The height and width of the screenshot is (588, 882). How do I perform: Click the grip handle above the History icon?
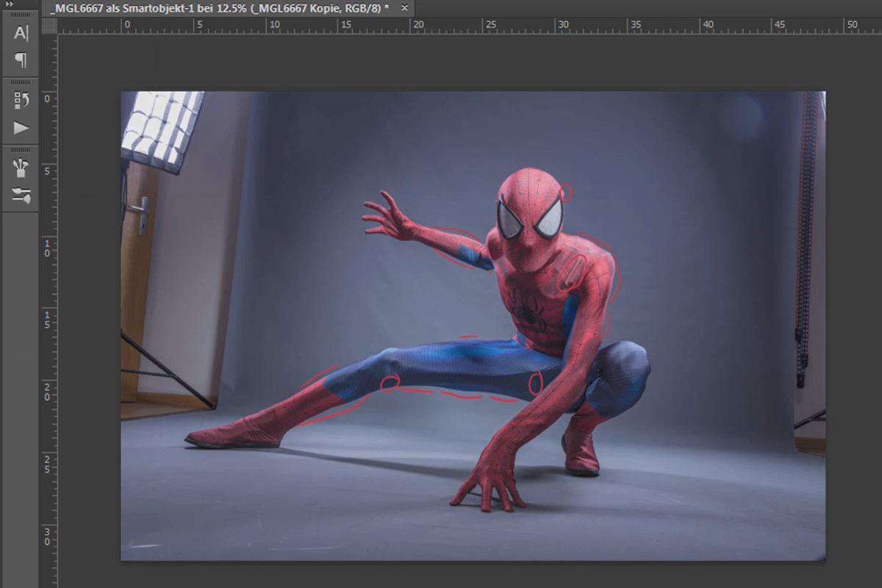(x=21, y=82)
